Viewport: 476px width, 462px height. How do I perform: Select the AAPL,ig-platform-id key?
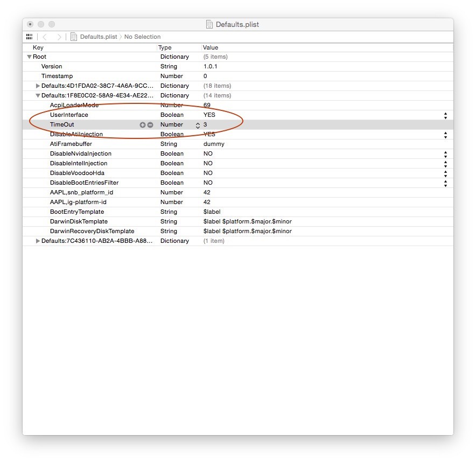point(78,202)
